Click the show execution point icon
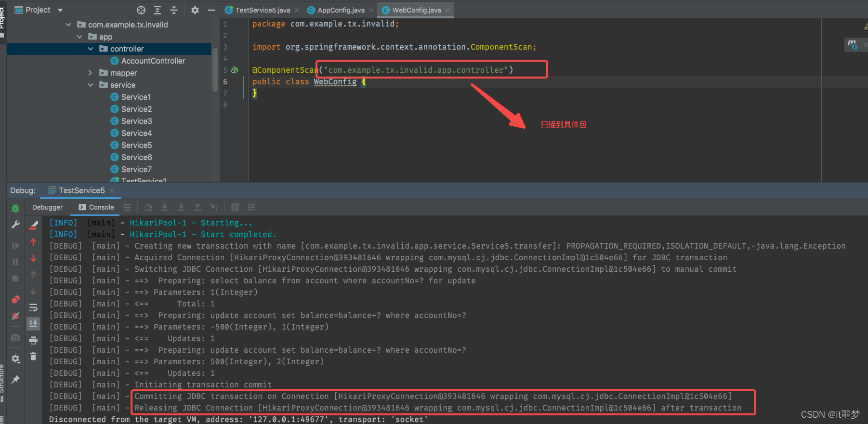Image resolution: width=868 pixels, height=424 pixels. coord(127,207)
